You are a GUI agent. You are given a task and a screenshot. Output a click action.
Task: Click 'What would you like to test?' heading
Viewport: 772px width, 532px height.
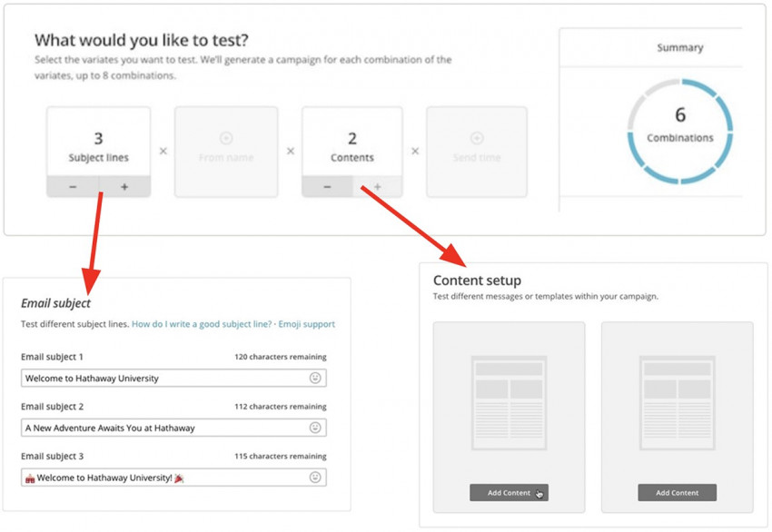(142, 40)
